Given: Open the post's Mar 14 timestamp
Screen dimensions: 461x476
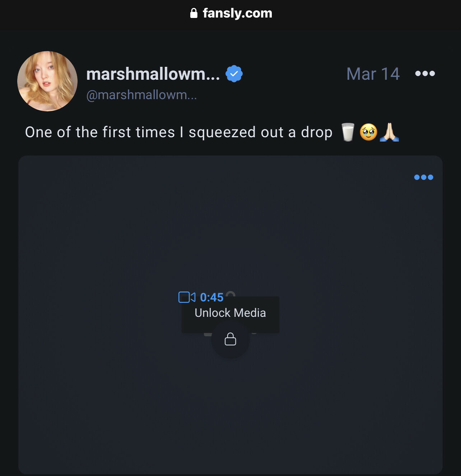Looking at the screenshot, I should [x=373, y=74].
